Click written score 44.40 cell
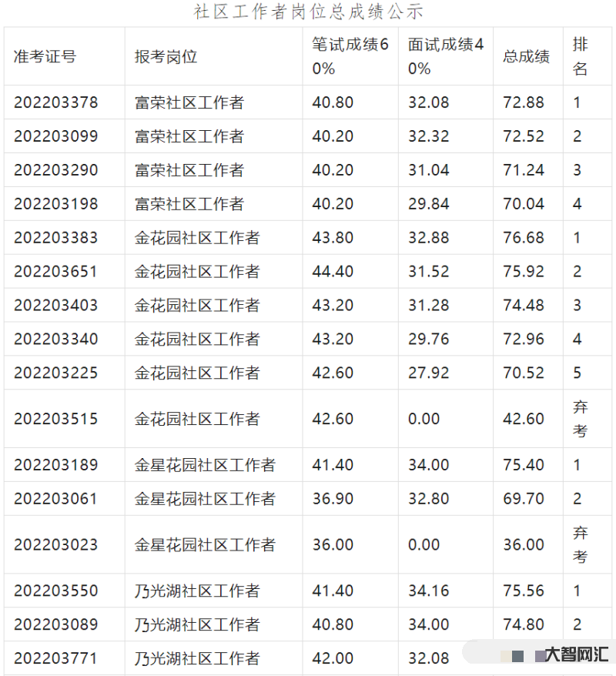 pyautogui.click(x=333, y=272)
